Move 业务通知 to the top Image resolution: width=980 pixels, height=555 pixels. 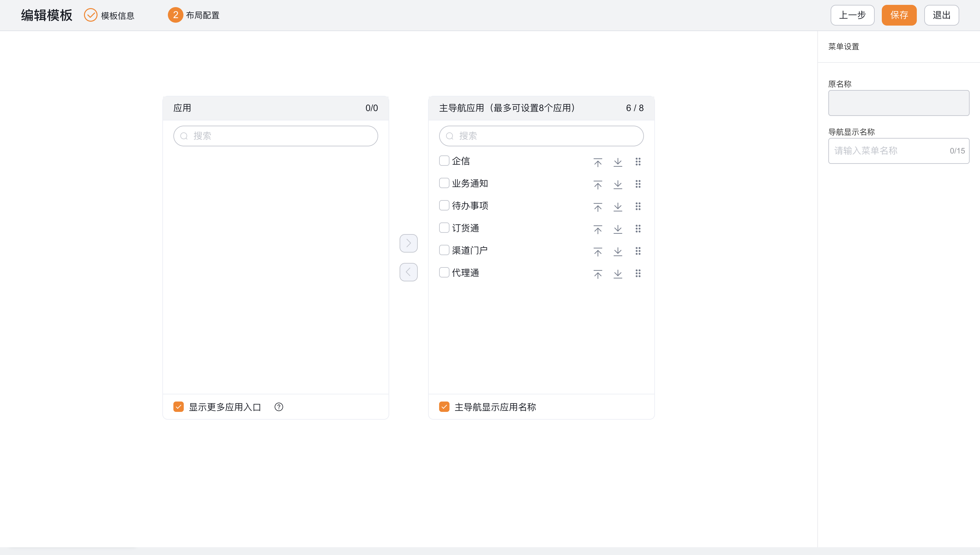point(597,185)
